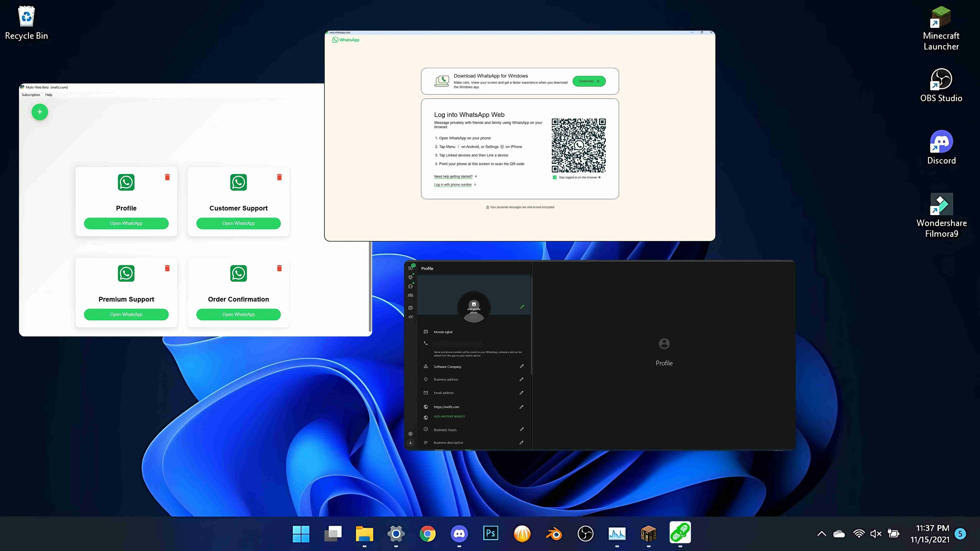Edit the Software Company category with its pencil
This screenshot has height=551, width=980.
click(522, 366)
